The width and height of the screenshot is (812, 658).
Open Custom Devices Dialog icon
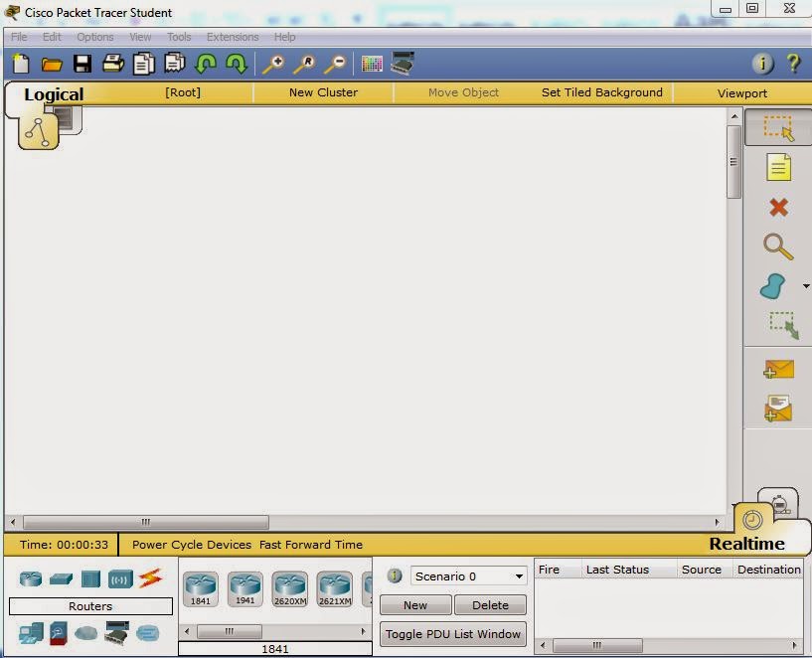[x=403, y=64]
